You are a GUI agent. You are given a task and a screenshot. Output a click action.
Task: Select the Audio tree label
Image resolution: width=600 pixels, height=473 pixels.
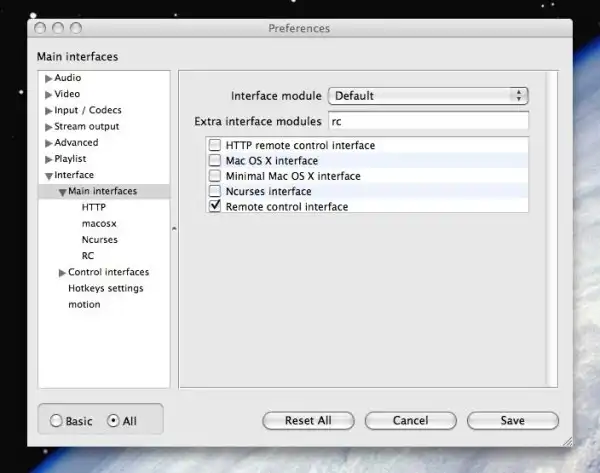[68, 78]
